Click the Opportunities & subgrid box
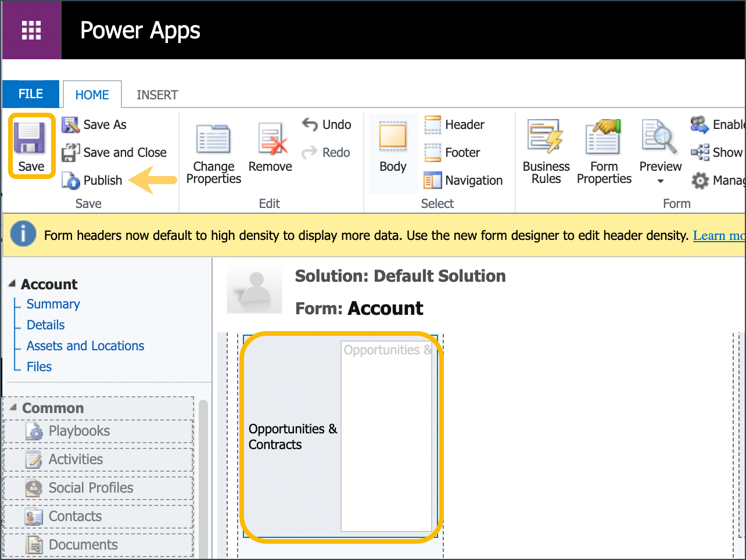 386,436
